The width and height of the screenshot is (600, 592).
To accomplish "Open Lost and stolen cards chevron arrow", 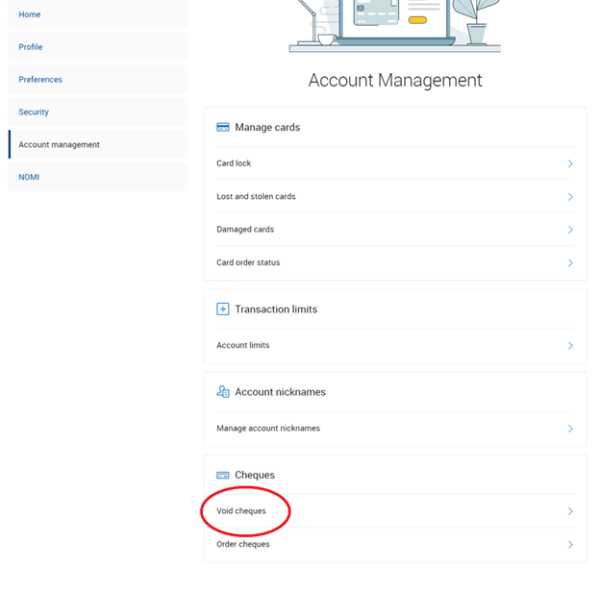I will 570,197.
